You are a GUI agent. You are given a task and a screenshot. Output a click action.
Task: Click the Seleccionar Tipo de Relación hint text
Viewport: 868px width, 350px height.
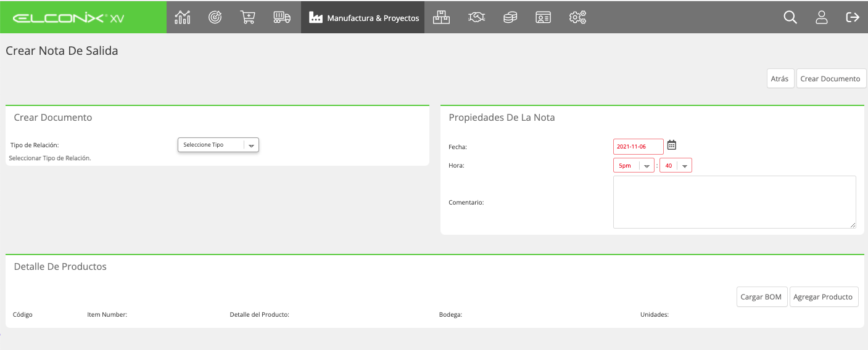tap(50, 158)
